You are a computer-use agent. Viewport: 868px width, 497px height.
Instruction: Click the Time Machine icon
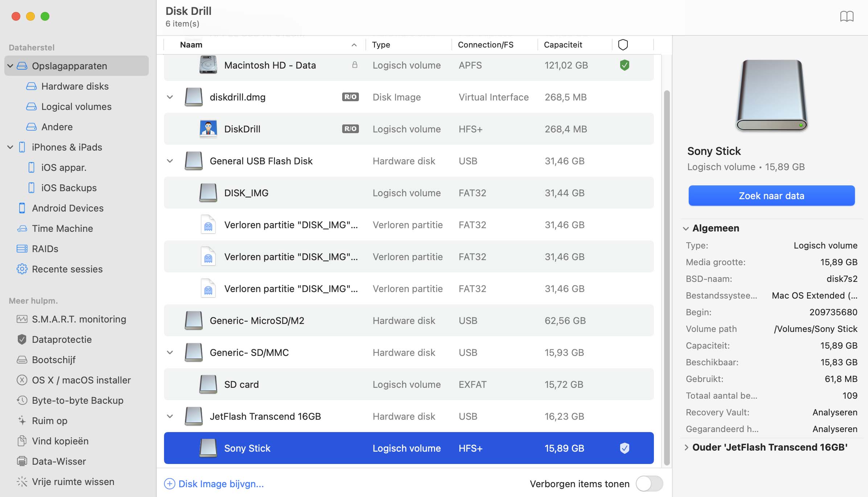(x=22, y=229)
